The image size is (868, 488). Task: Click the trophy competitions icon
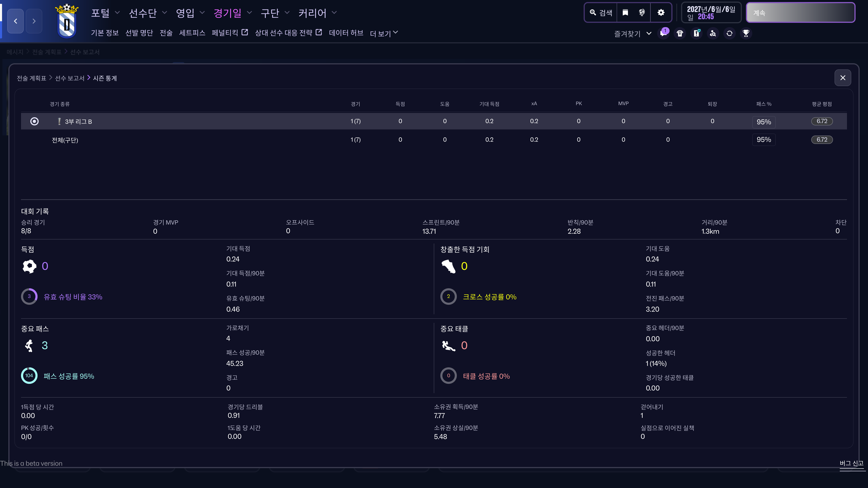click(x=746, y=33)
